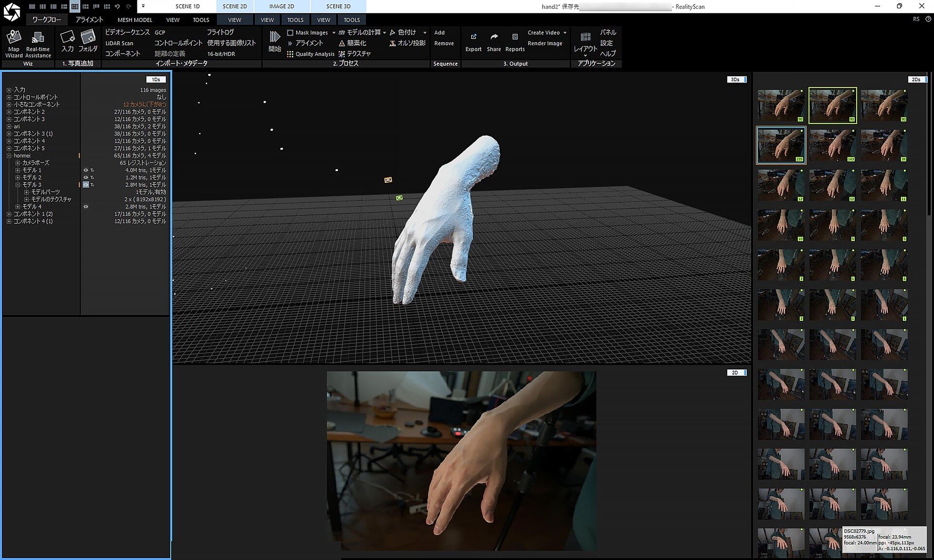This screenshot has width=934, height=560.
Task: Select the highlighted first-row middle hand thumbnail
Action: (832, 105)
